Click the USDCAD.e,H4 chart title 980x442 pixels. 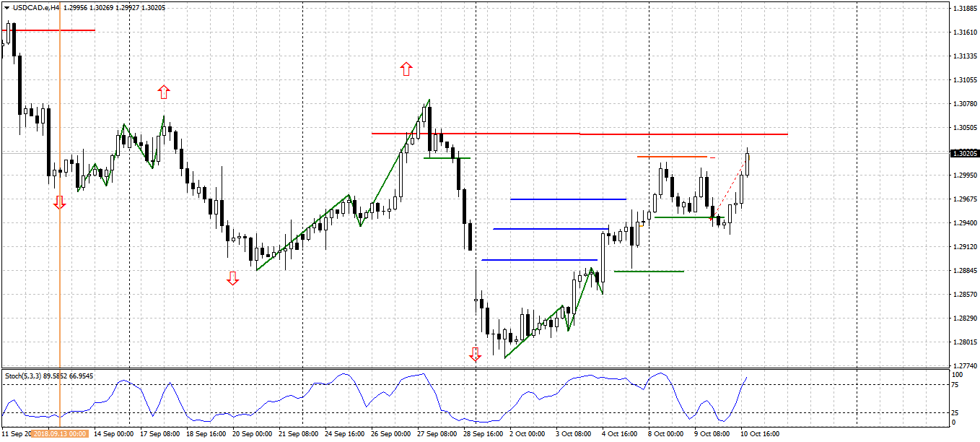coord(36,6)
